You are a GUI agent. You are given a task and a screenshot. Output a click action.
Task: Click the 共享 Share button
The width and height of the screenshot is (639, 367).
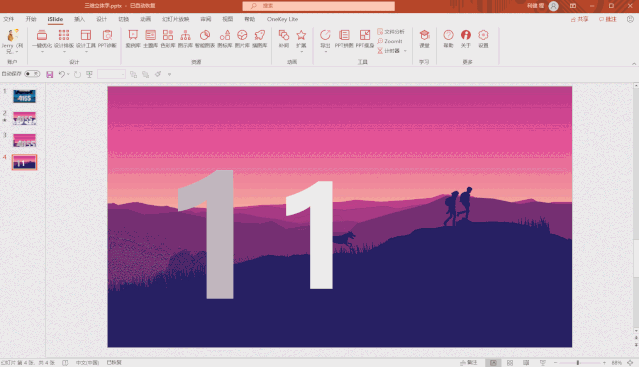click(x=580, y=19)
